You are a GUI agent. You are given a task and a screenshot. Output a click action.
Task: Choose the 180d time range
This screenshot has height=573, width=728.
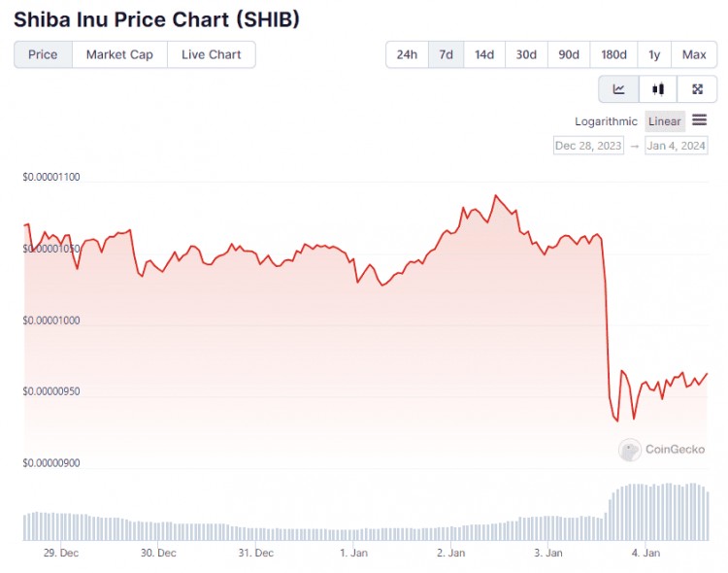(x=613, y=54)
